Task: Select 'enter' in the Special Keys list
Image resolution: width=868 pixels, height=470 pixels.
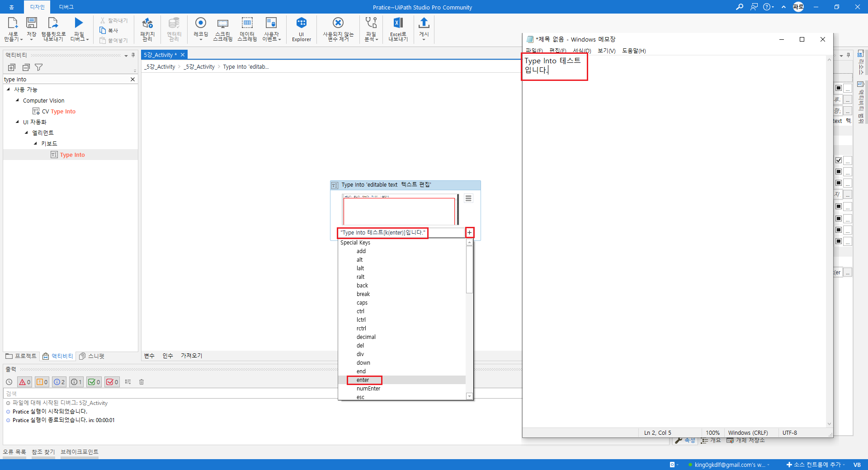Action: coord(363,380)
